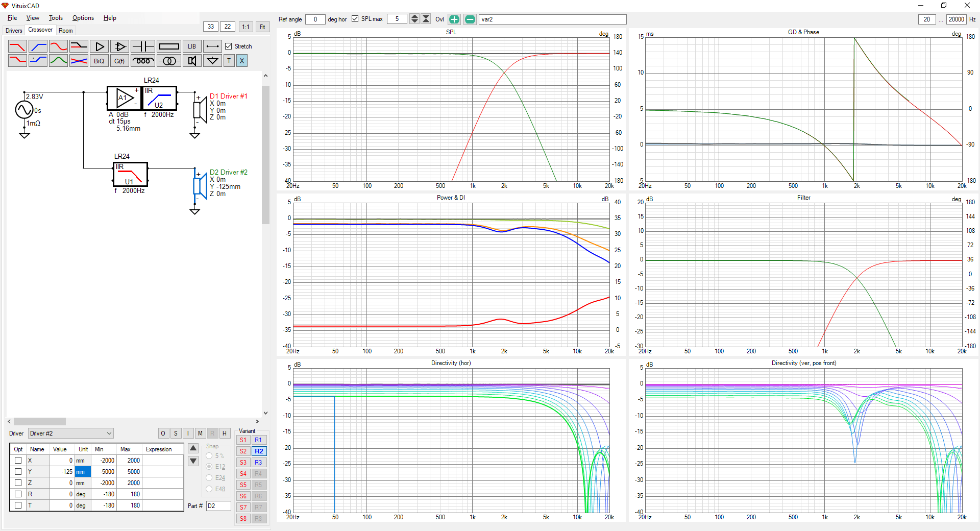
Task: Open the Tools menu
Action: pos(56,18)
